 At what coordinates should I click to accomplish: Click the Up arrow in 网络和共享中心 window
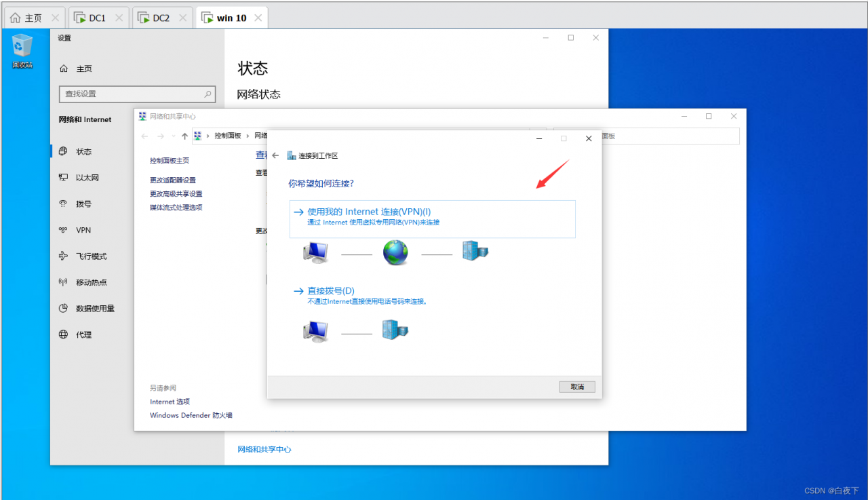coord(184,136)
